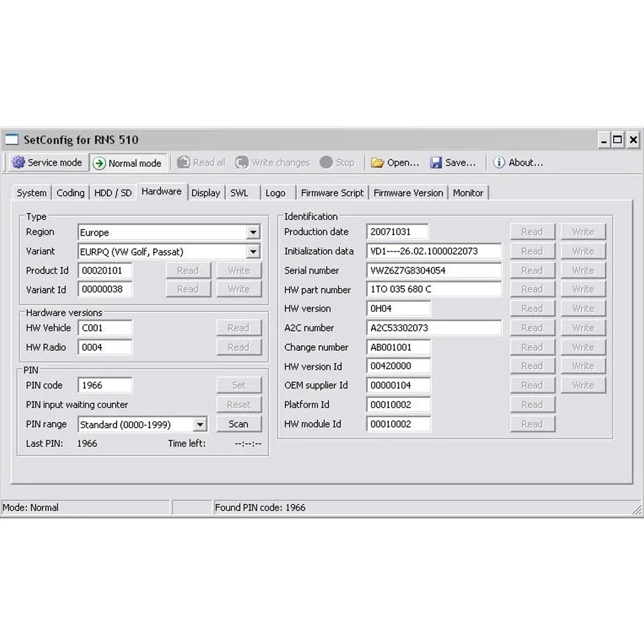Click the Change number field
The height and width of the screenshot is (644, 644).
click(399, 347)
